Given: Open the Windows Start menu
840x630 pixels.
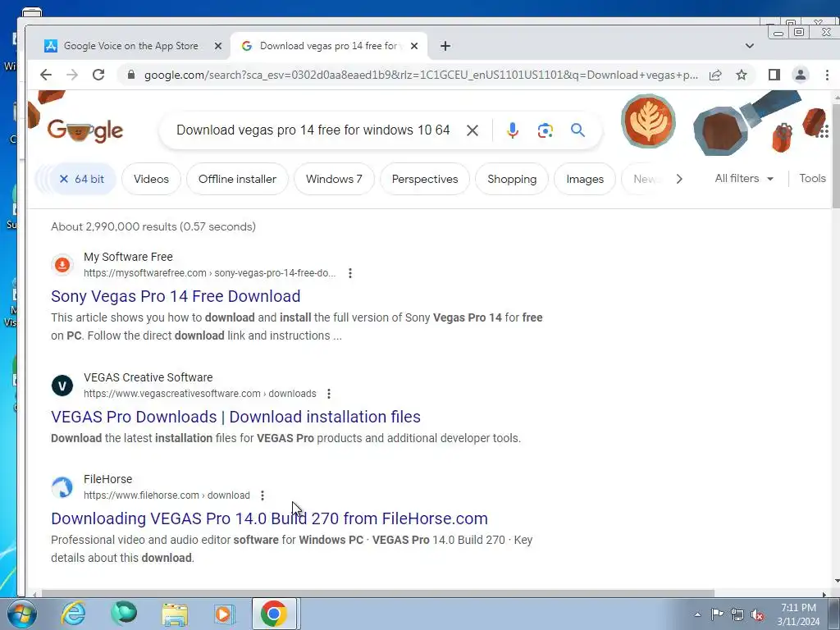Looking at the screenshot, I should (21, 614).
